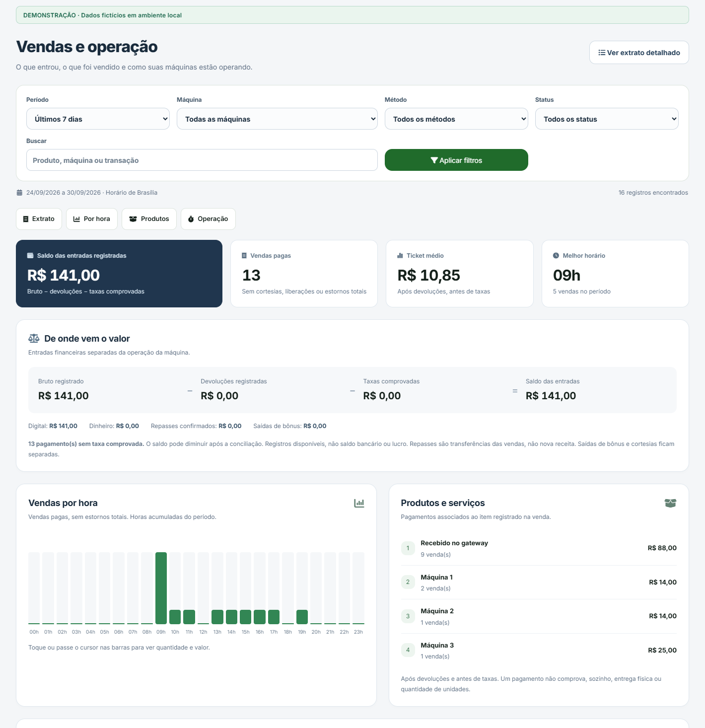Click the Devoluções registradas R$ 0,00 value
The width and height of the screenshot is (705, 728).
[x=219, y=396]
